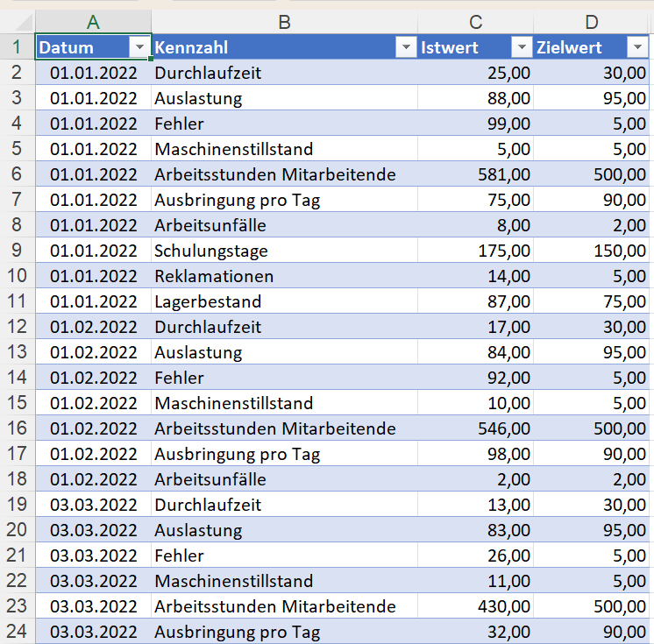Select Ausbringung pro Tag cell in row 7

point(284,200)
